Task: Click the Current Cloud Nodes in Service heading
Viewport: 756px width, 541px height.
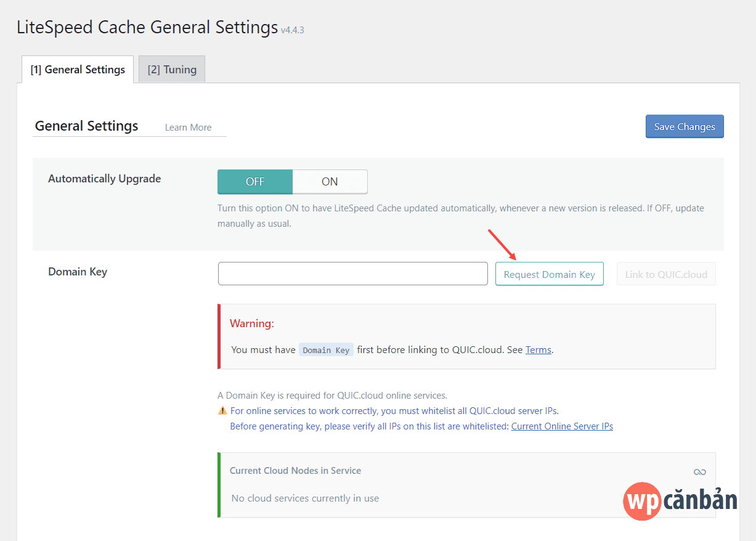Action: [x=295, y=470]
